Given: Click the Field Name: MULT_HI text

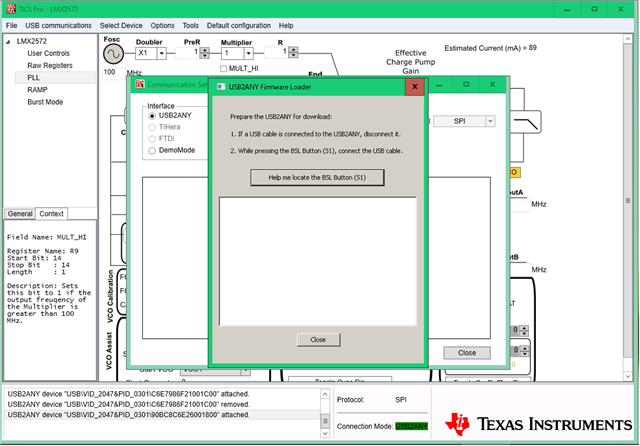Looking at the screenshot, I should 47,237.
